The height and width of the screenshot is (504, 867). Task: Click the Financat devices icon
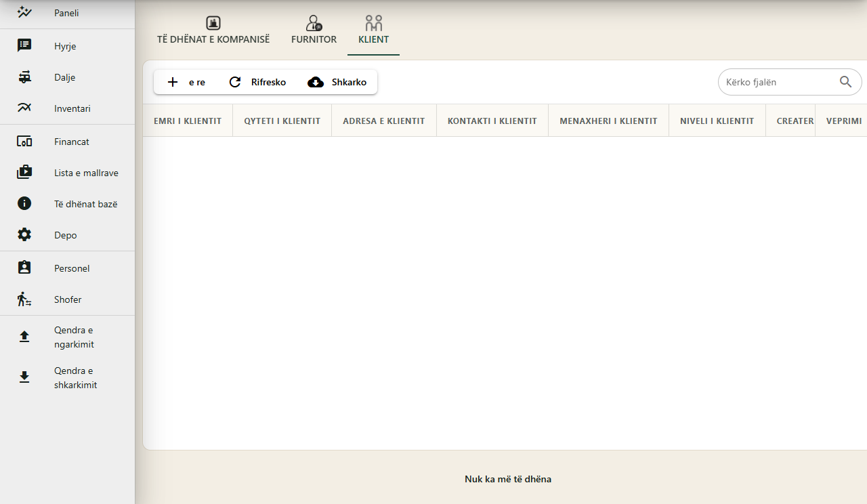[x=24, y=142]
